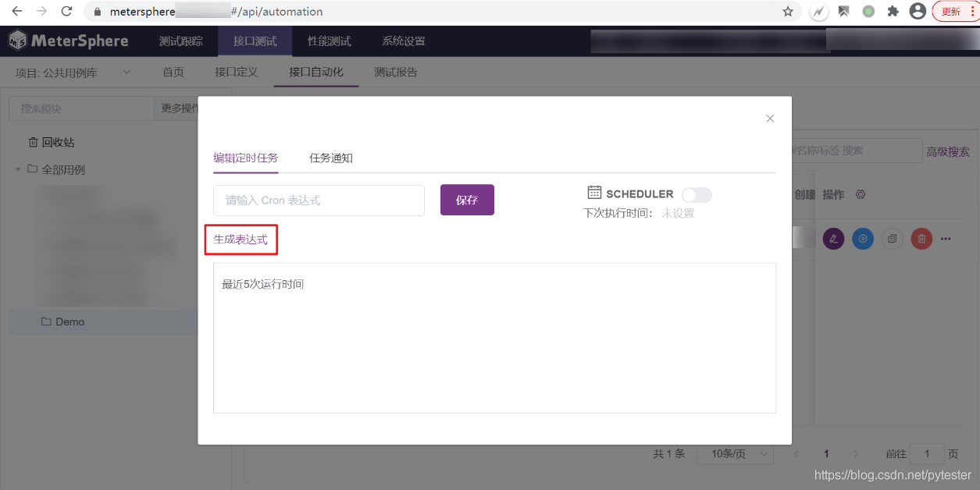Viewport: 980px width, 490px height.
Task: Open the 回收站 recycle bin
Action: tap(58, 142)
